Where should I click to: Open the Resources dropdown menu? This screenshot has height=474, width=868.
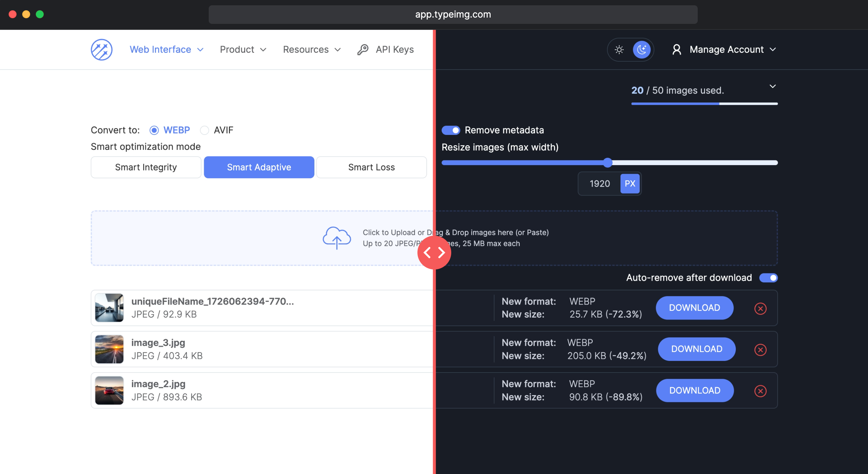pos(312,50)
